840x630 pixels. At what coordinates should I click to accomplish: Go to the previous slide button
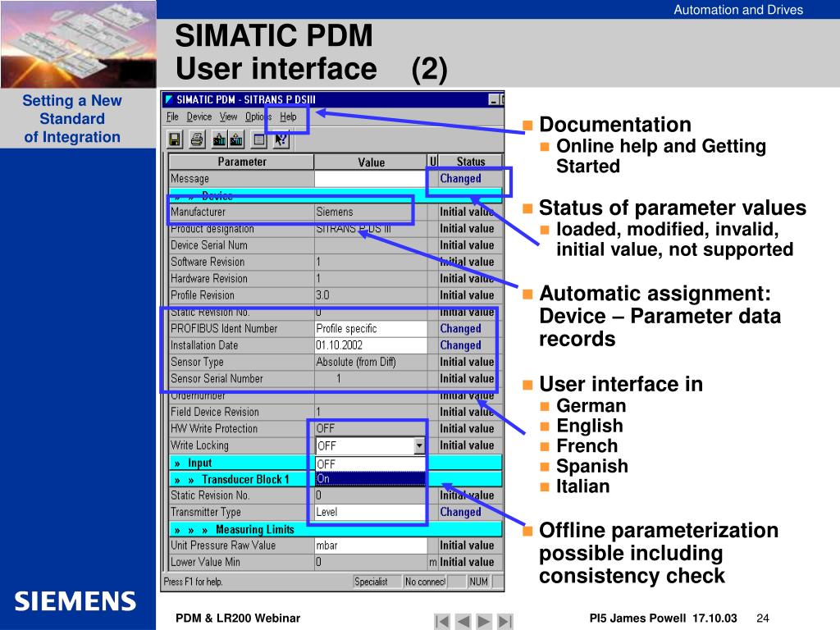[463, 621]
